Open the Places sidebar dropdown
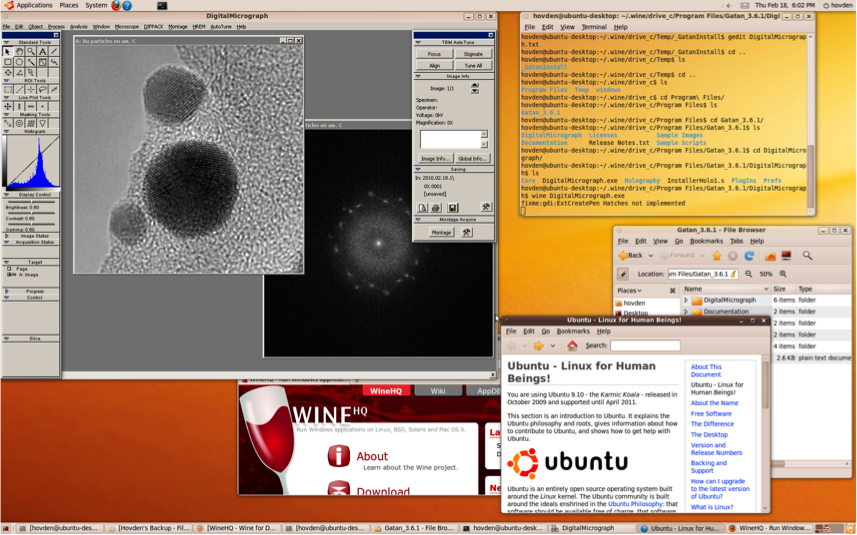857x535 pixels. tap(629, 290)
